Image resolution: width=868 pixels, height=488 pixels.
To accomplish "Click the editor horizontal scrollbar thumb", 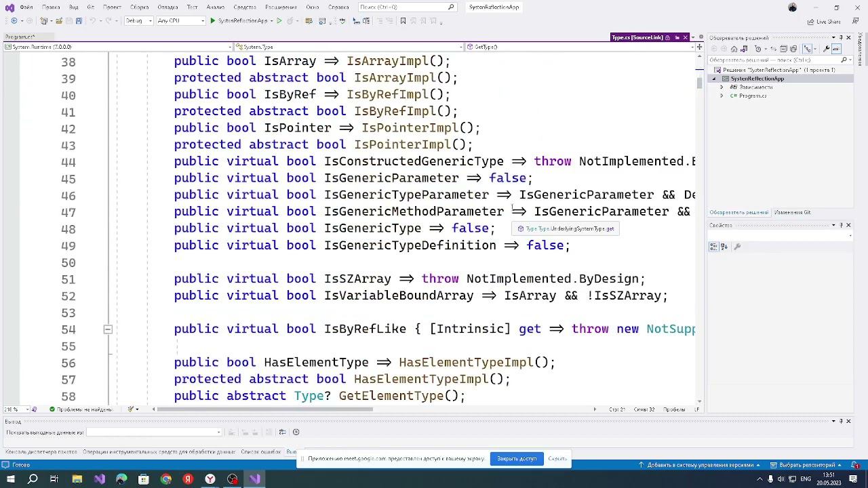I will [264, 409].
